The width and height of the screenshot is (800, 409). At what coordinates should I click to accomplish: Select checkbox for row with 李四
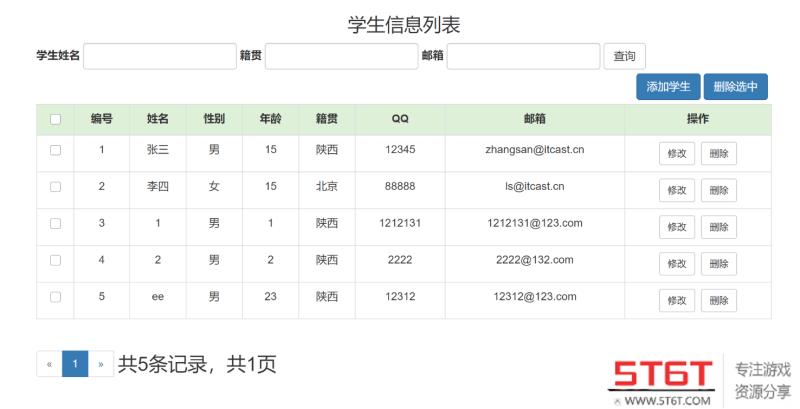click(x=56, y=188)
